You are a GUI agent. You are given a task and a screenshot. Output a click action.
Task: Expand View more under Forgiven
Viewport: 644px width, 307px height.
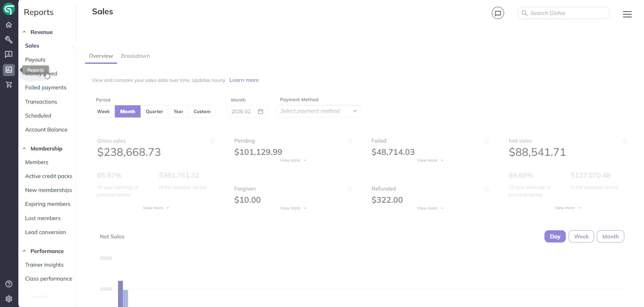tap(293, 208)
